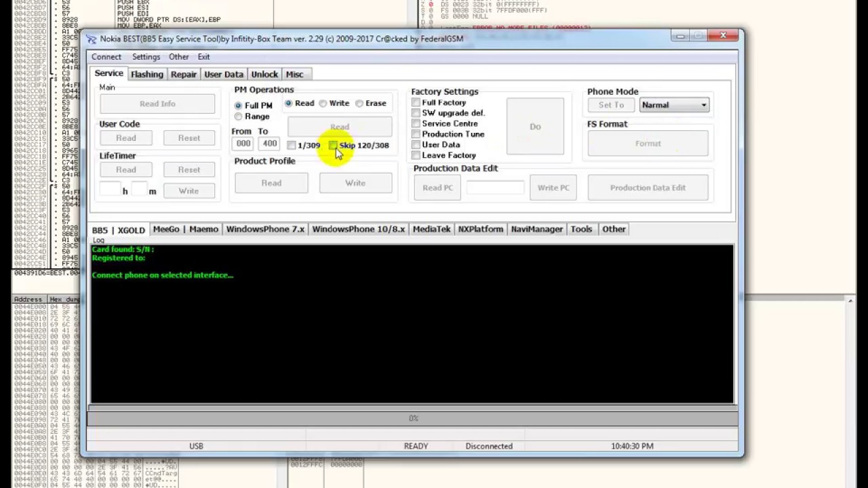
Task: Click the Set To button
Action: click(x=611, y=105)
